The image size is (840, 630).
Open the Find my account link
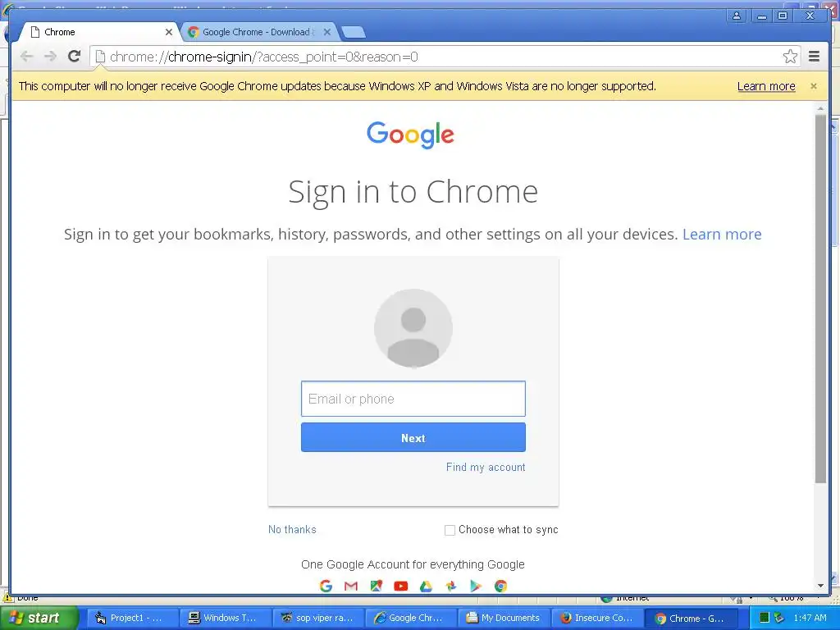pyautogui.click(x=486, y=467)
